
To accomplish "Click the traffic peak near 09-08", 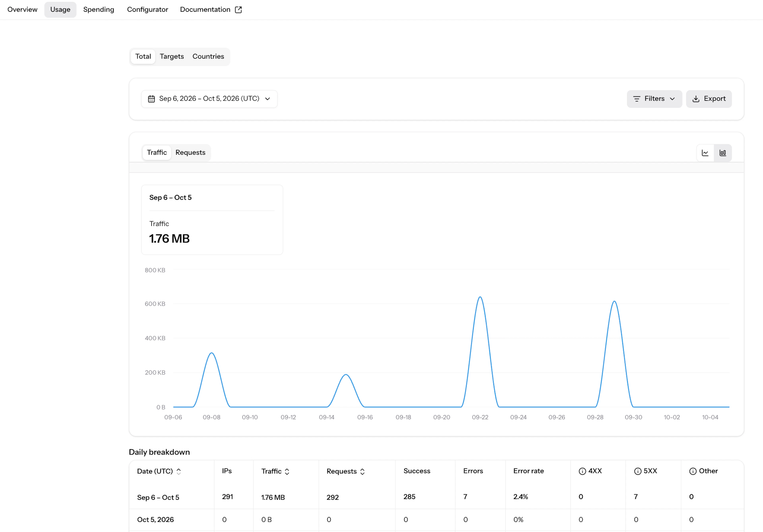I will (212, 353).
